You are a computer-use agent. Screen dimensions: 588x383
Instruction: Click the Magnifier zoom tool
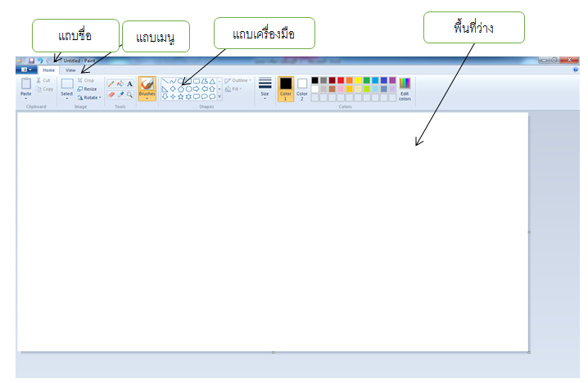tap(130, 95)
